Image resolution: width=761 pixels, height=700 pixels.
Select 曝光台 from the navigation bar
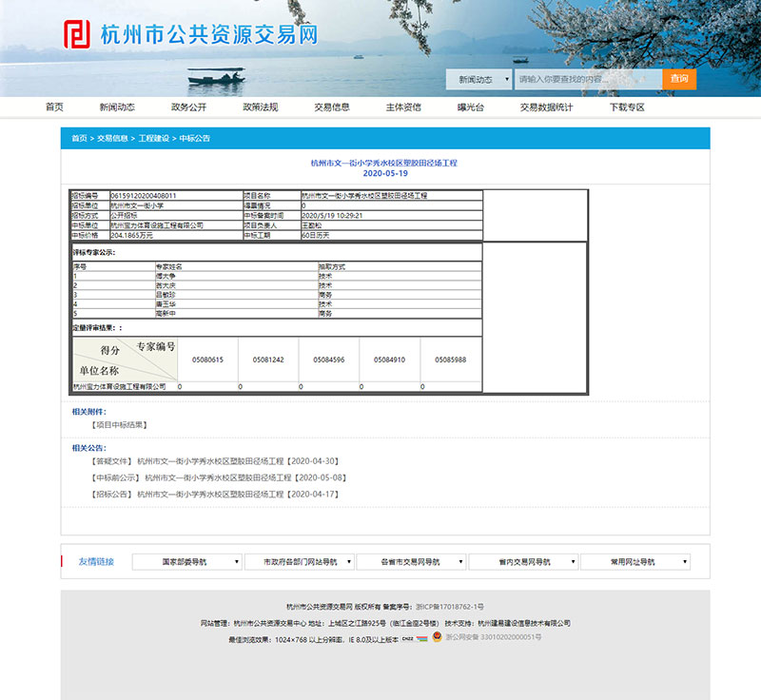pos(471,107)
